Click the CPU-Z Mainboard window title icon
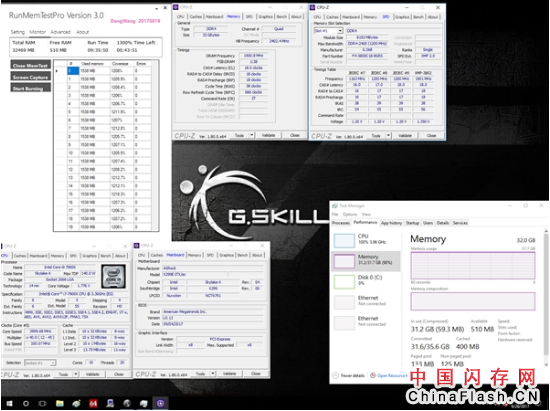550x411 pixels. pos(137,245)
